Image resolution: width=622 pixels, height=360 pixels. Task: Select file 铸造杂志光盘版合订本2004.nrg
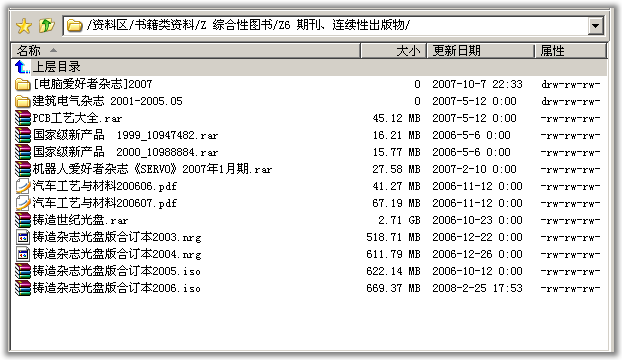[x=117, y=255]
